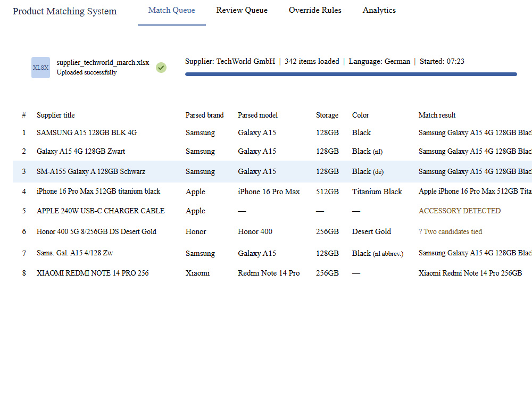Select row SAMSUNG A15 128GB BLK 4G
The width and height of the screenshot is (532, 399).
(272, 132)
